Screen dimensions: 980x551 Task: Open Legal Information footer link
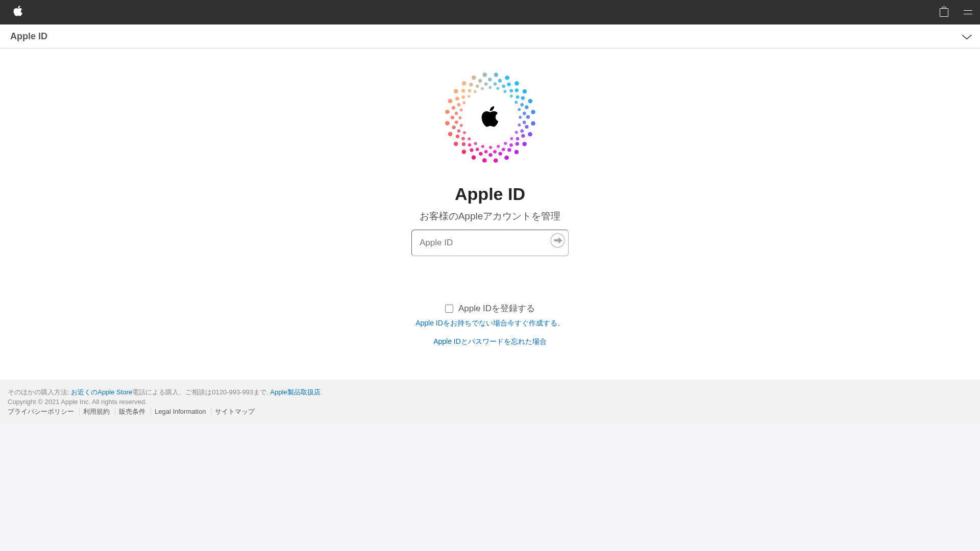tap(180, 412)
